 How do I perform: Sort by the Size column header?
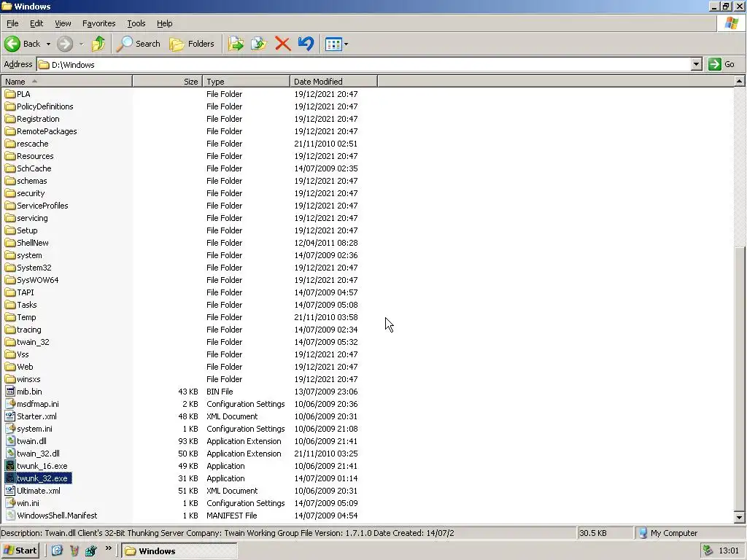click(168, 82)
